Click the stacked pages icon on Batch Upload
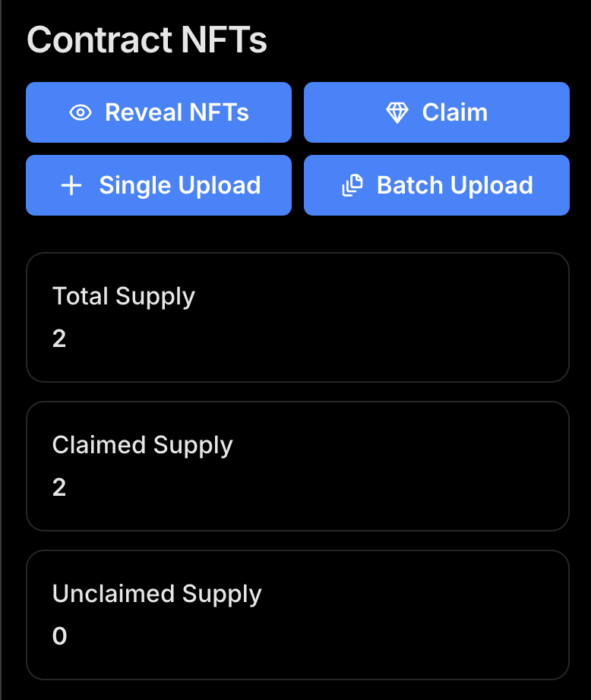 point(352,186)
